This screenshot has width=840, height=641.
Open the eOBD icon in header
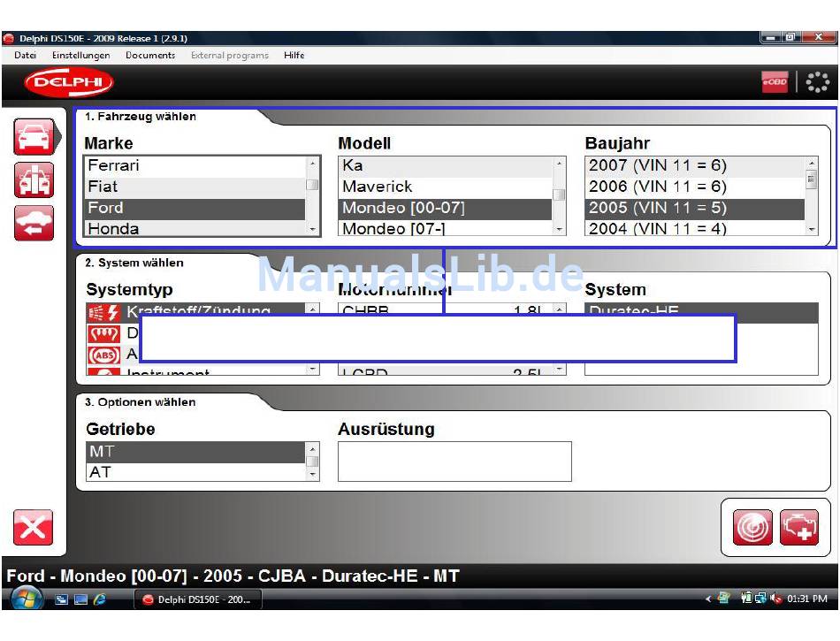(775, 82)
